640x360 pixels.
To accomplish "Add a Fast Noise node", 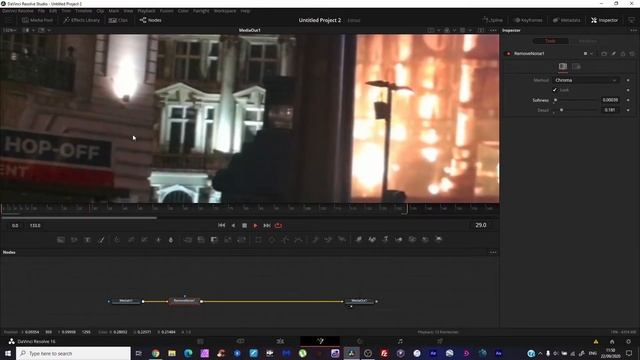I will tap(74, 240).
